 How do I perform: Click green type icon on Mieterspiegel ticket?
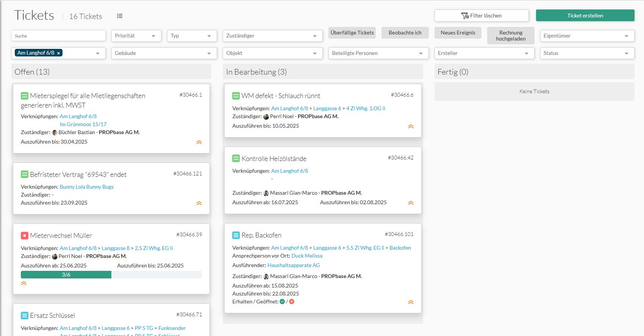pos(25,96)
